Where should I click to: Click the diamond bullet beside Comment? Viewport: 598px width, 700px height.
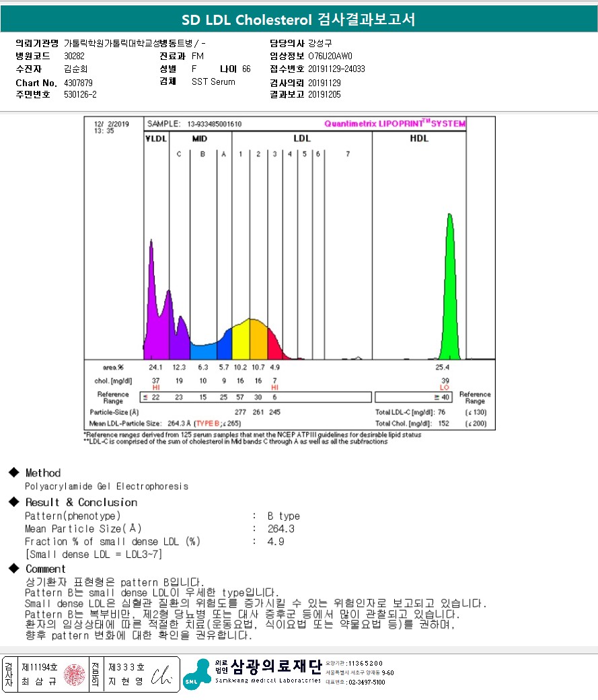pos(14,568)
